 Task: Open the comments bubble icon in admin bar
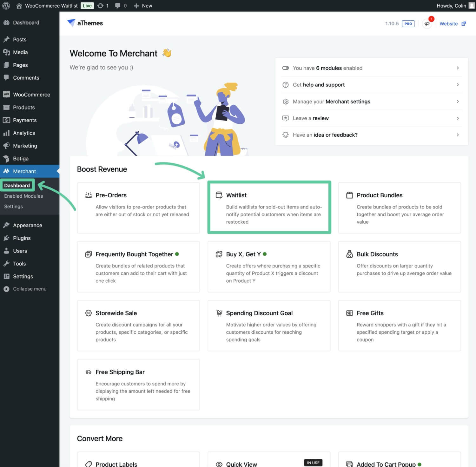pos(118,6)
